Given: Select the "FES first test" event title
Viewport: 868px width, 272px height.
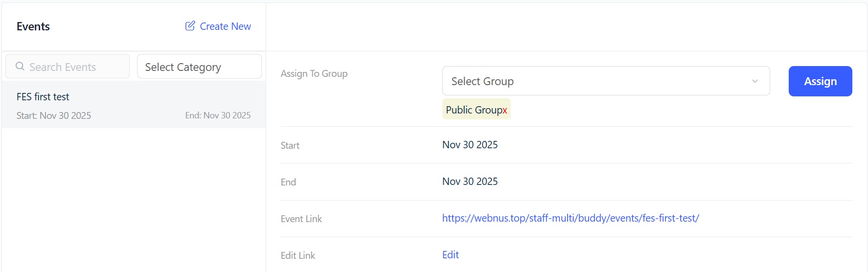Looking at the screenshot, I should tap(43, 97).
